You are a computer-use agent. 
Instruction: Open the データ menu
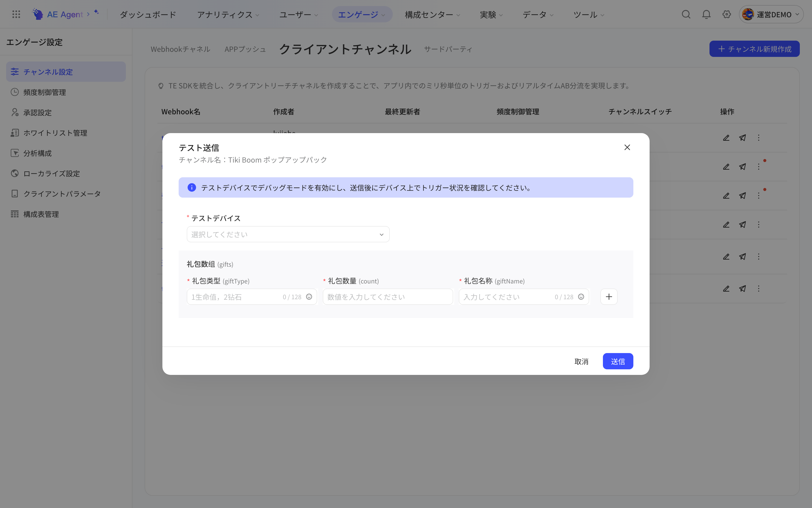(538, 14)
